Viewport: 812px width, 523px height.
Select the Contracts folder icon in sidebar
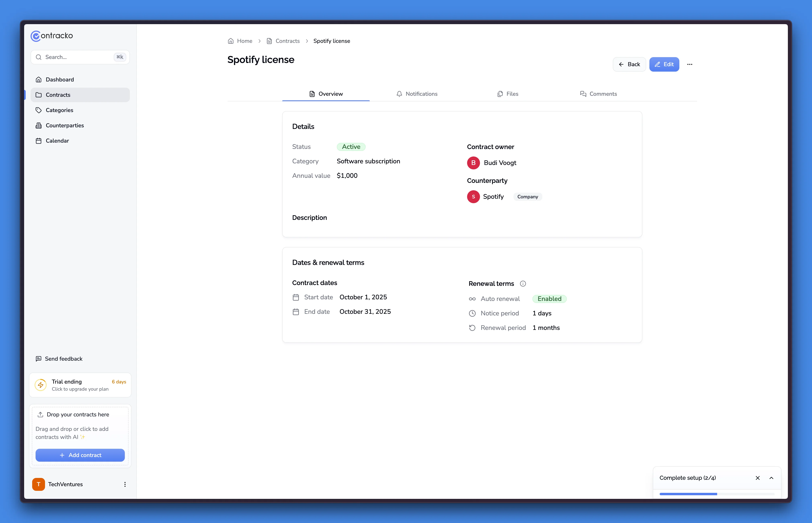coord(39,95)
